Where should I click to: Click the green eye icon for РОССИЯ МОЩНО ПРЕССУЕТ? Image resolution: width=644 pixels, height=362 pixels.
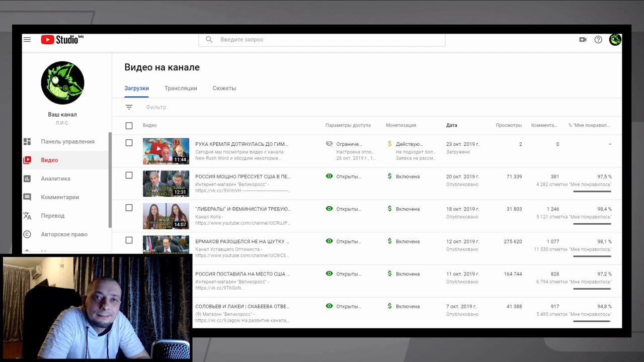329,176
